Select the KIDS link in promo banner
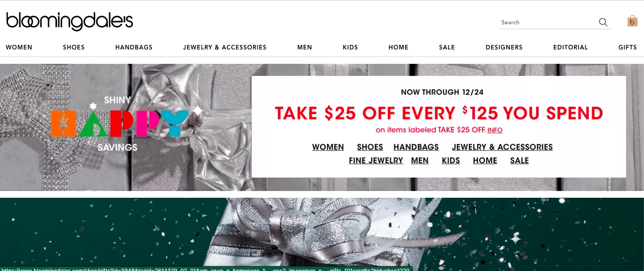Screen dimensions: 644x271 tap(451, 160)
